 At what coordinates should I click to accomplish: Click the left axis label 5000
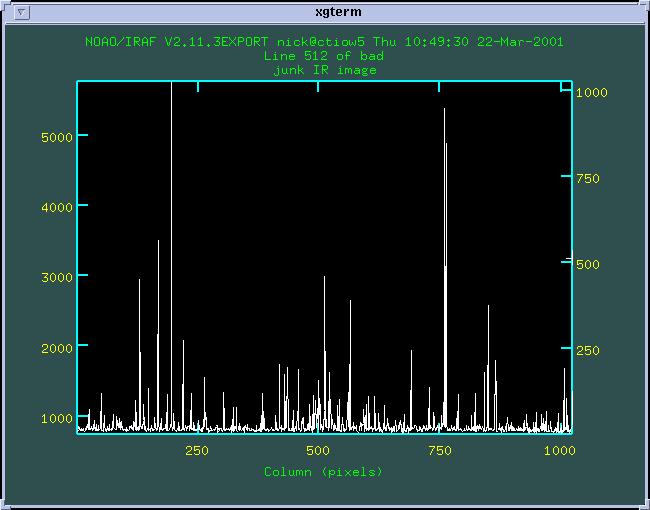coord(57,137)
